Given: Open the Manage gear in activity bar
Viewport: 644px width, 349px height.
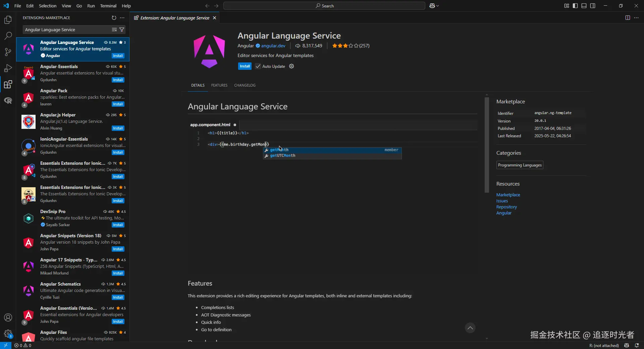Looking at the screenshot, I should (8, 334).
